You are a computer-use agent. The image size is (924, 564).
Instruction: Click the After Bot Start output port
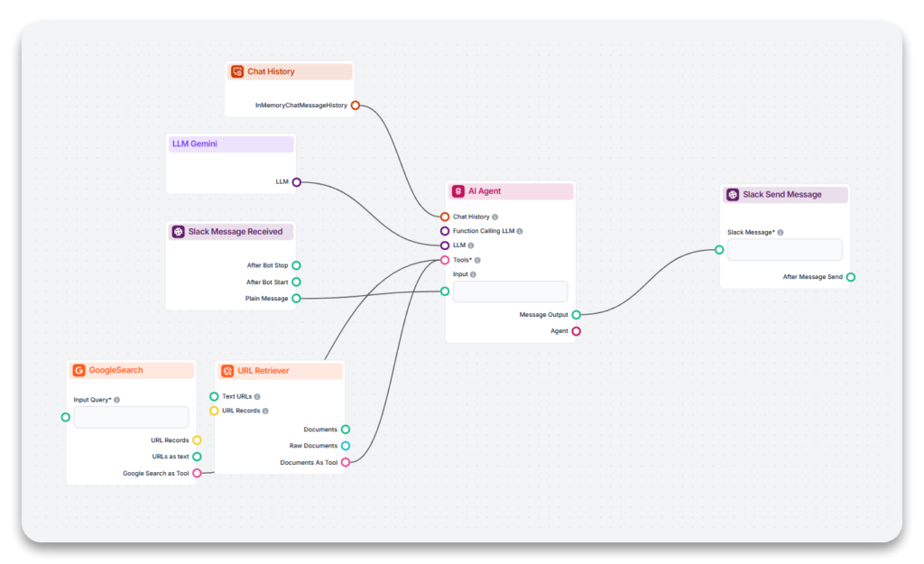pyautogui.click(x=296, y=282)
